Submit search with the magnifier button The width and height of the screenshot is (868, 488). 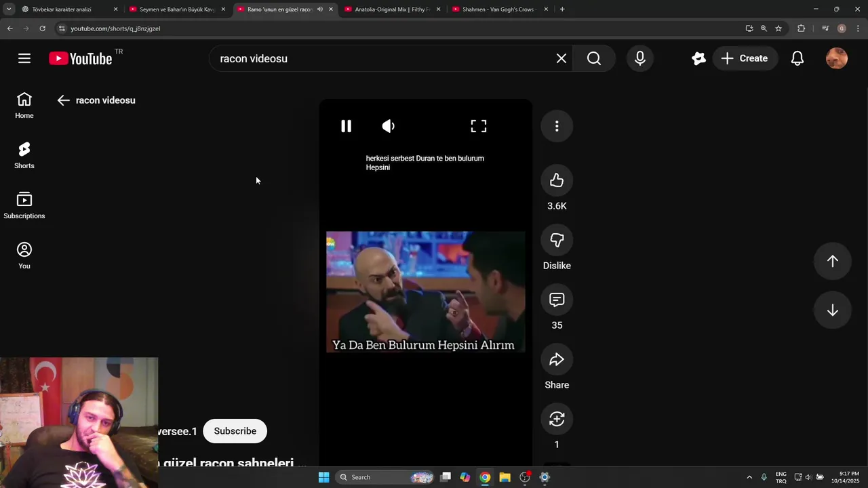point(594,58)
